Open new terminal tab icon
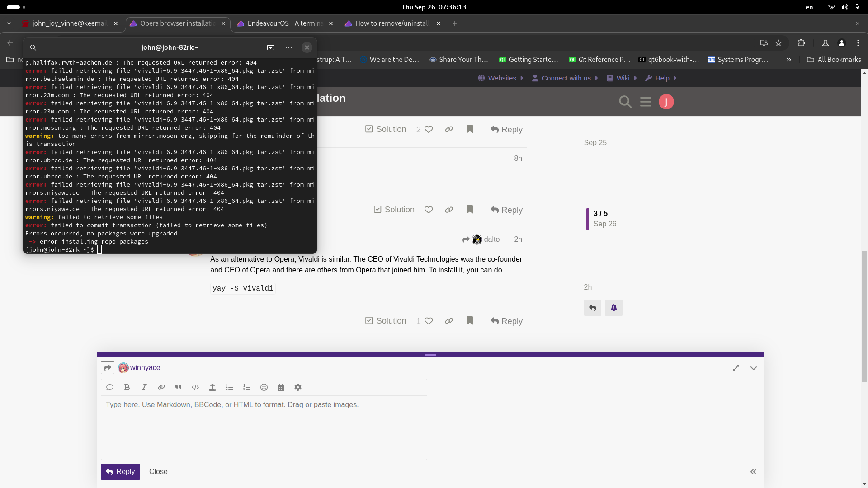 coord(271,47)
